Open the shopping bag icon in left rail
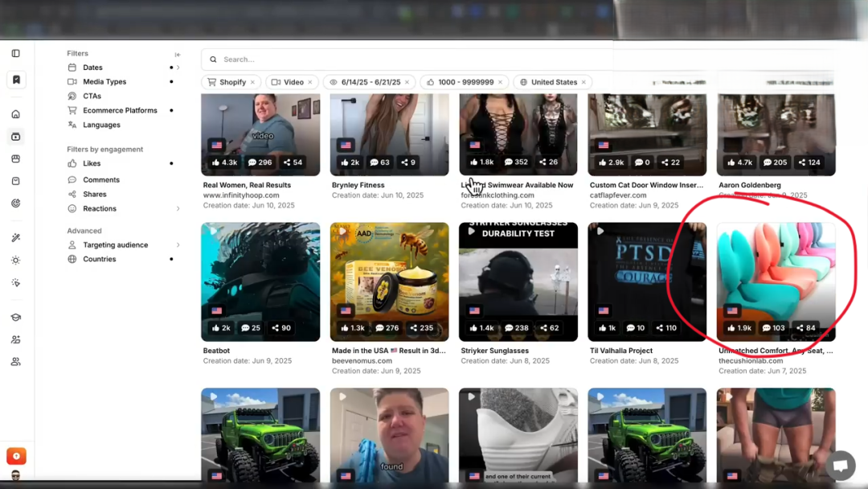This screenshot has height=489, width=868. coord(15,181)
